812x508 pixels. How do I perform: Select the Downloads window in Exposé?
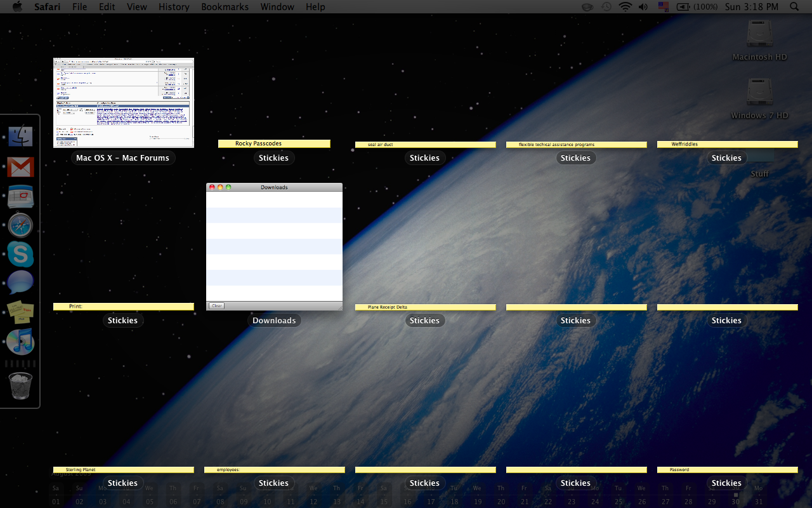coord(274,247)
